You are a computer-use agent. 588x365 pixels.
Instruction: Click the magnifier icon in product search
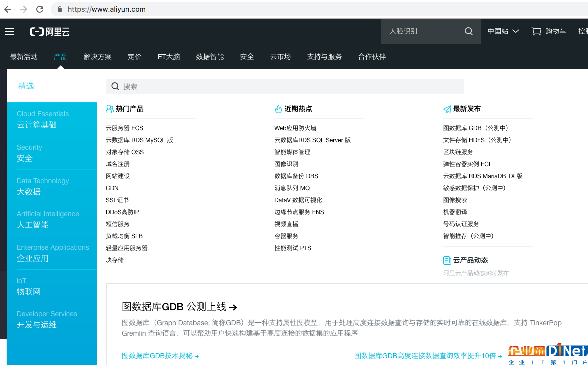(115, 86)
